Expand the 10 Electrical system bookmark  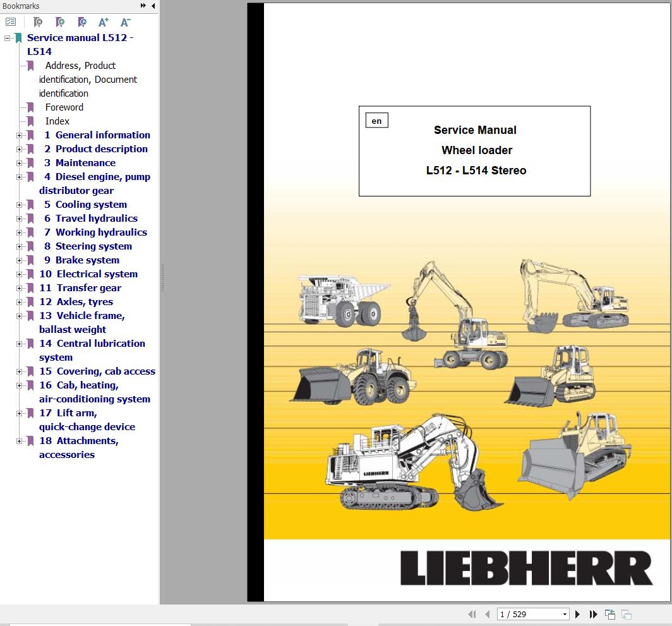[19, 274]
